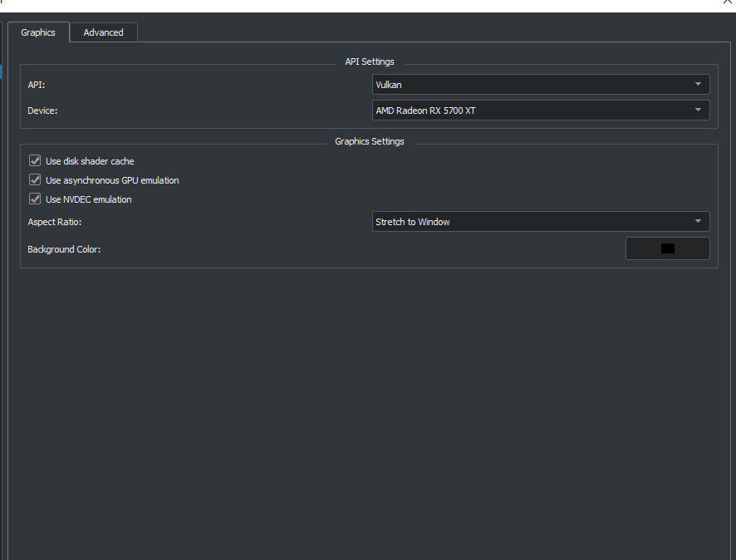Expand the Aspect Ratio dropdown
Image resolution: width=736 pixels, height=560 pixels.
click(x=541, y=222)
